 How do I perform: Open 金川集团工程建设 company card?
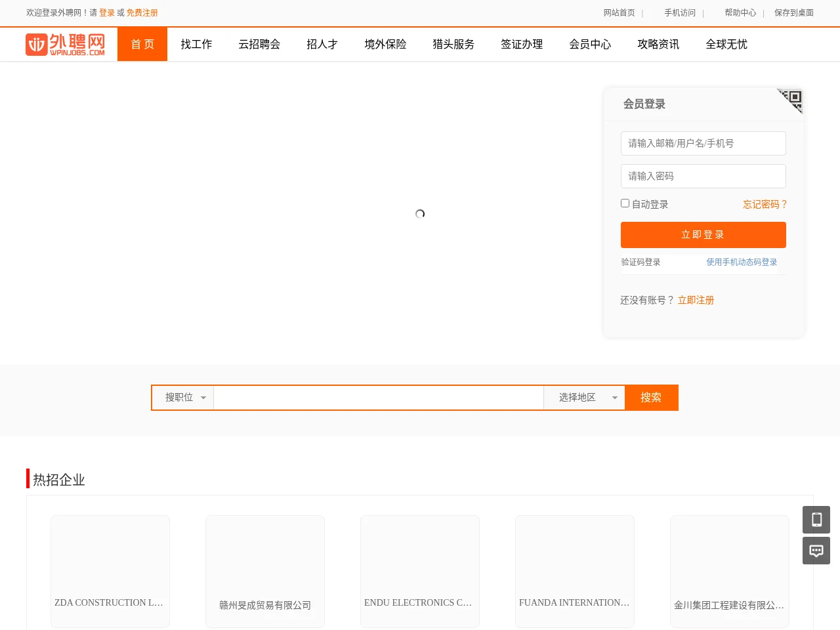(730, 572)
